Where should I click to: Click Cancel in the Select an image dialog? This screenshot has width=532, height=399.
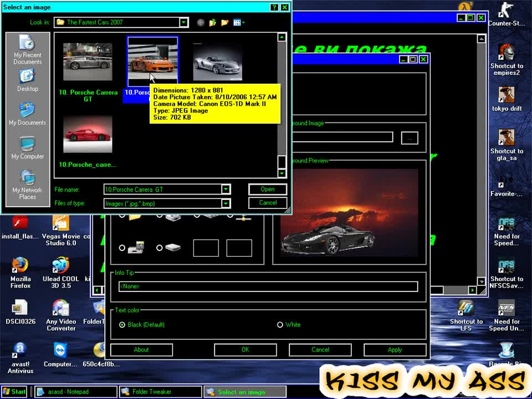(268, 203)
